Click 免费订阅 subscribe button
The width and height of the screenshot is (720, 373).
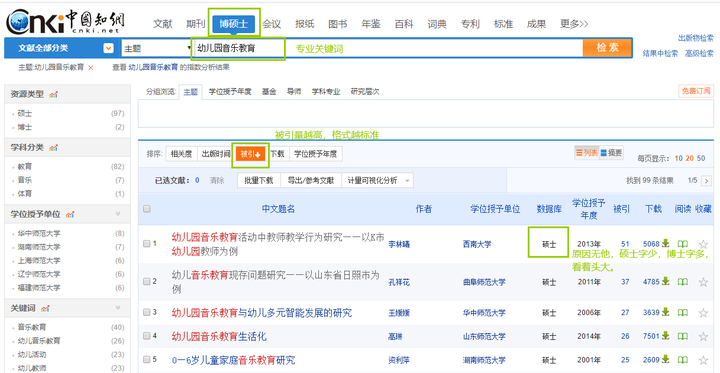point(696,91)
